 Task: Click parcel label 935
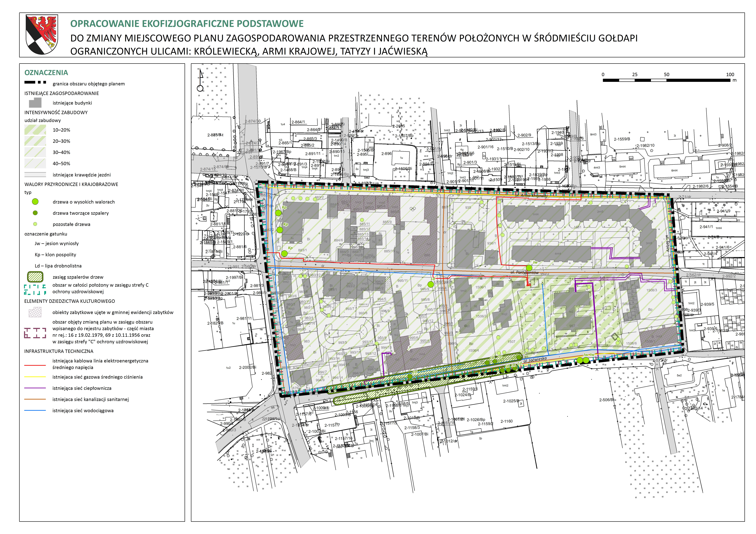(x=468, y=208)
